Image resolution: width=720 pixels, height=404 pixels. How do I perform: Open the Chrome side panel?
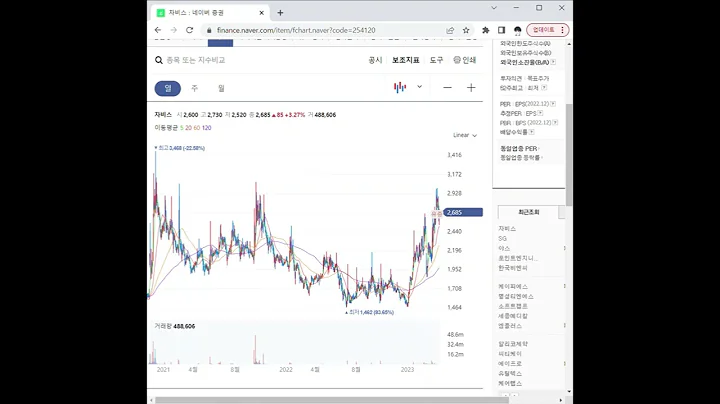501,30
